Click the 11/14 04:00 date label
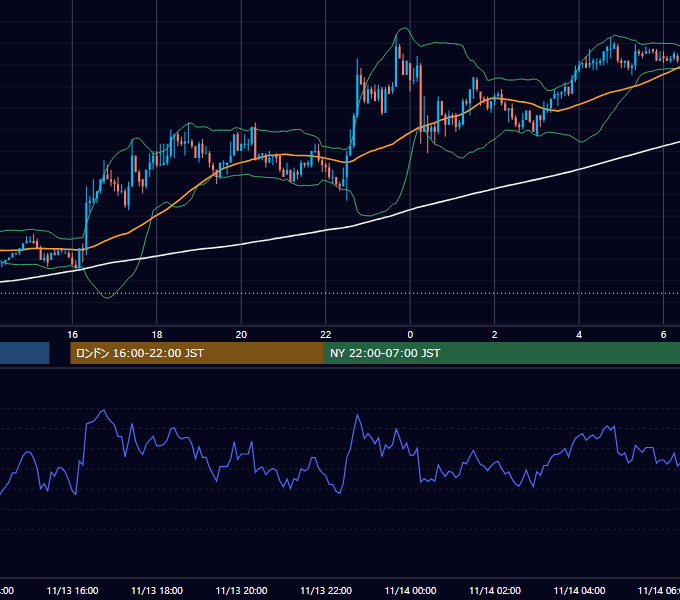The image size is (680, 600). (579, 590)
